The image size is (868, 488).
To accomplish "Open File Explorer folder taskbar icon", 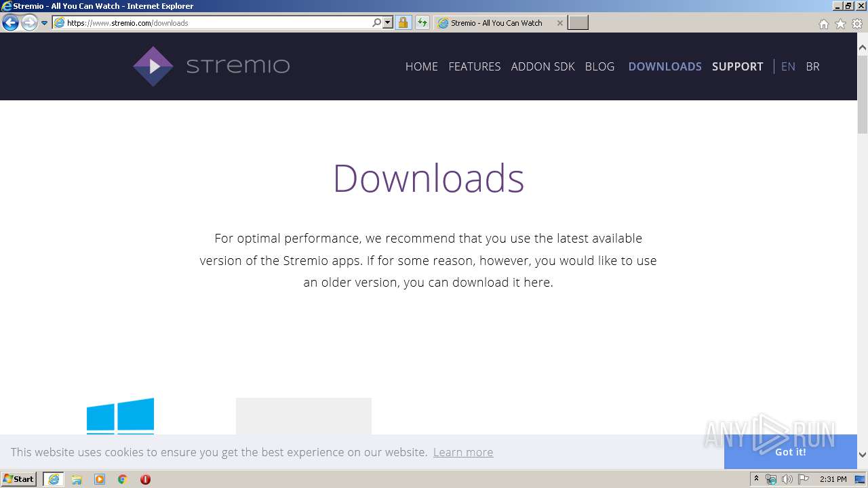I will (77, 479).
